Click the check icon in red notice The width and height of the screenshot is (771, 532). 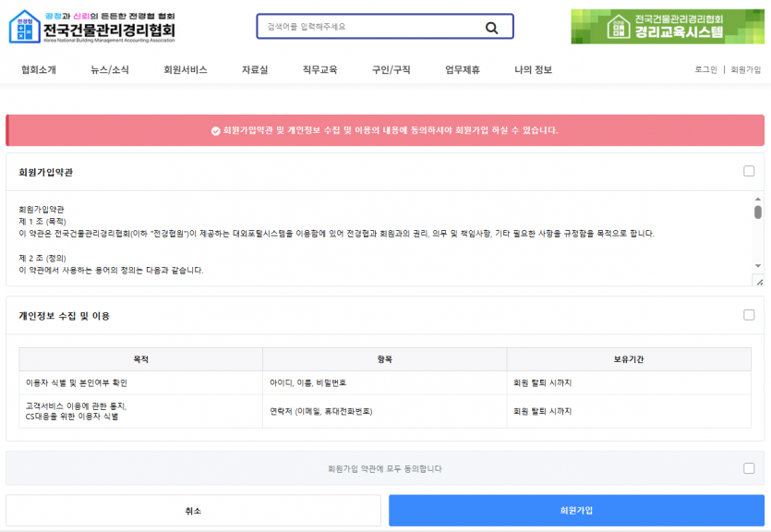pyautogui.click(x=215, y=131)
